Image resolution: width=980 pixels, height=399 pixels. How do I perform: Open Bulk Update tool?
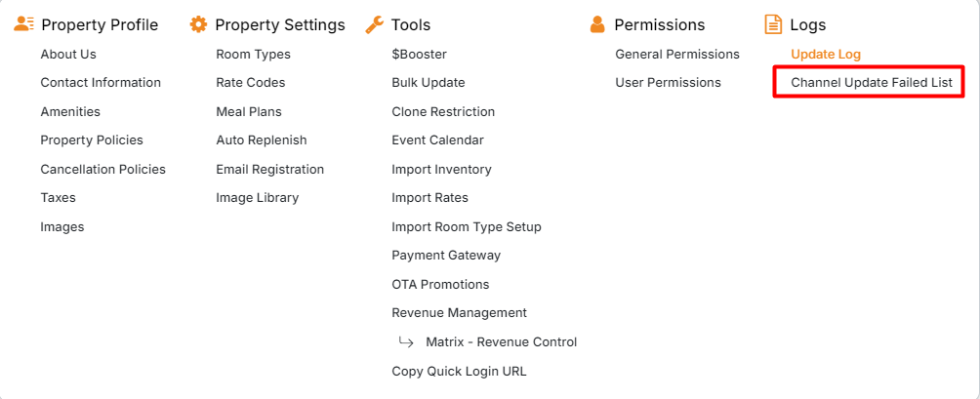pyautogui.click(x=428, y=83)
